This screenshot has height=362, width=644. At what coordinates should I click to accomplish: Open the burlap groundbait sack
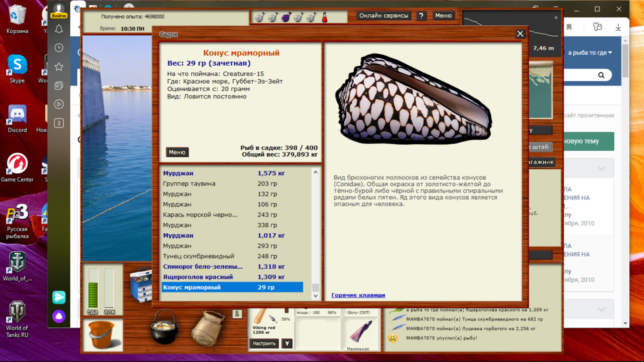coord(208,328)
